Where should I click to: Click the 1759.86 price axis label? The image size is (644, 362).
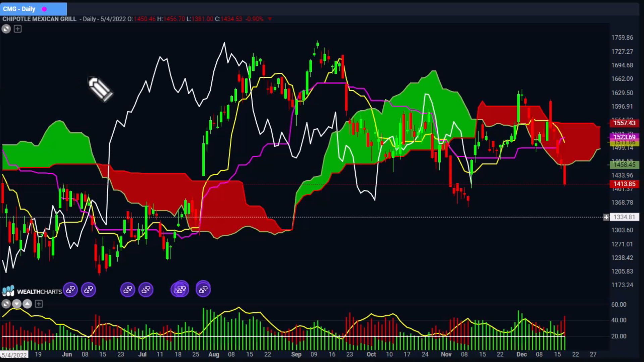pyautogui.click(x=622, y=38)
